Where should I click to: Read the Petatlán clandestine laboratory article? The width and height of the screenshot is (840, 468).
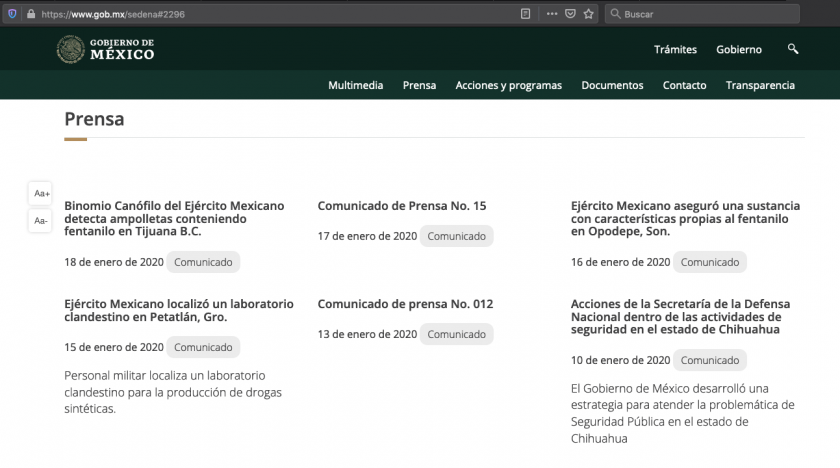(x=178, y=310)
